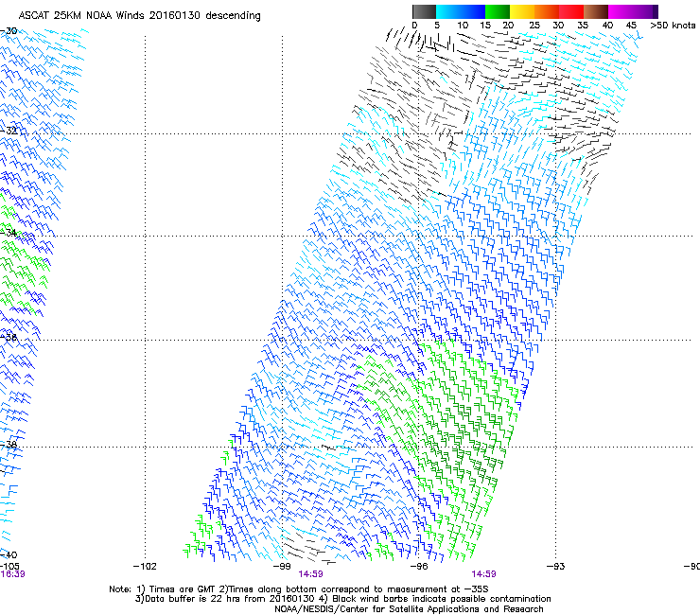Click the gray 0–5 knots color bar segment
This screenshot has width=700, height=615.
tap(424, 11)
